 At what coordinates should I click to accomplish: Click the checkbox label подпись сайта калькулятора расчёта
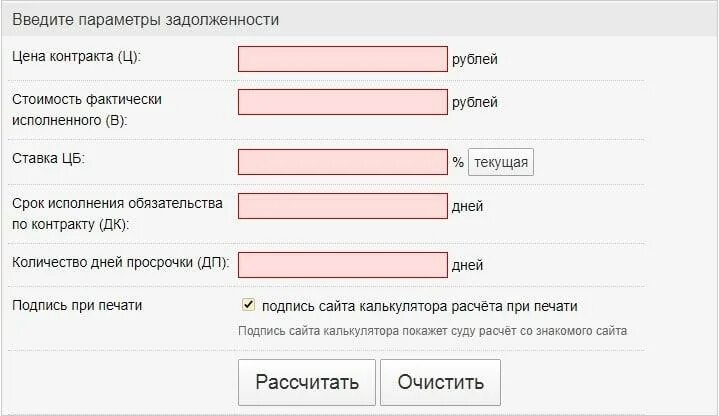[420, 306]
